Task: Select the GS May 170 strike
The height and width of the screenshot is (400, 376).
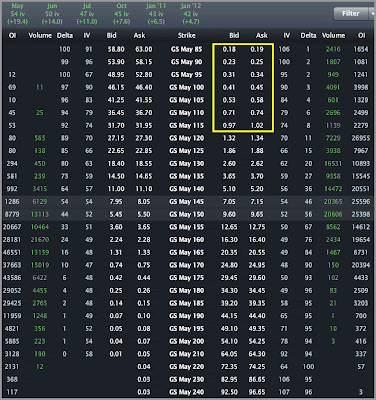Action: (187, 265)
